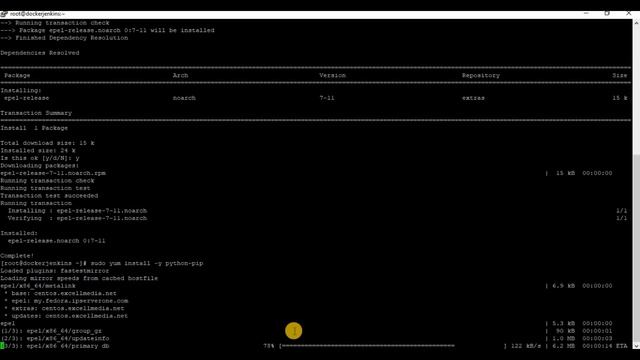This screenshot has height=360, width=640.
Task: Click the "Total download size: 15 k" line
Action: pos(47,143)
